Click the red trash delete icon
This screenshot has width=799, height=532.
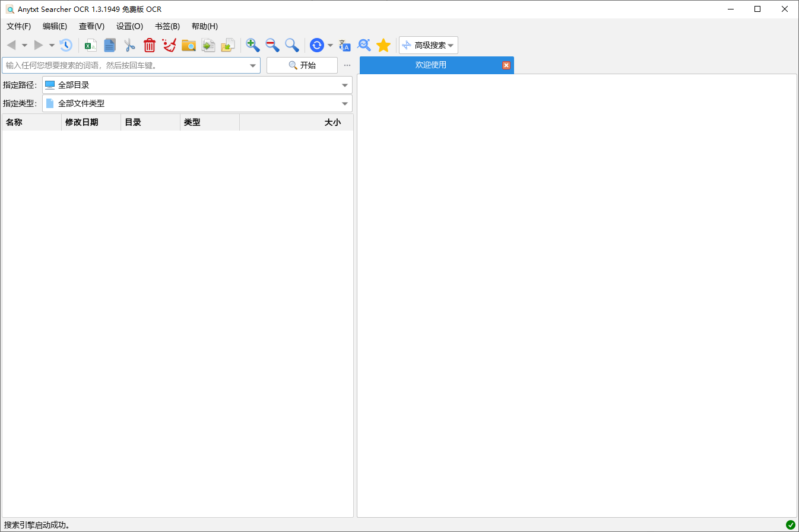[x=150, y=45]
